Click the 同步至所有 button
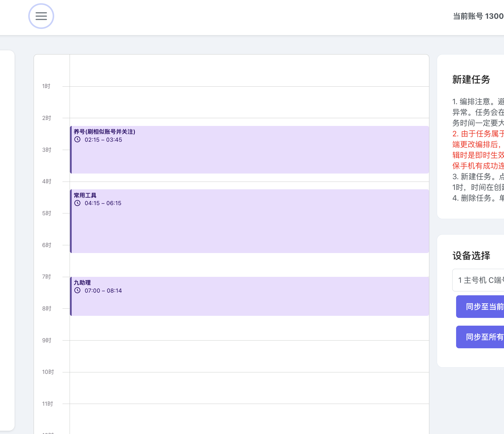Screen dimensions: 504x434 tap(480, 337)
